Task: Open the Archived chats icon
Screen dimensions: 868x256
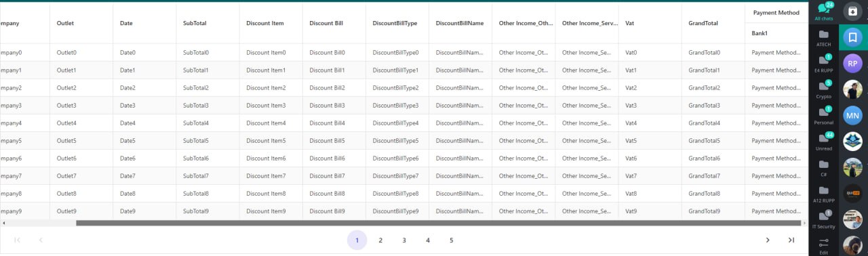Action: pyautogui.click(x=852, y=11)
